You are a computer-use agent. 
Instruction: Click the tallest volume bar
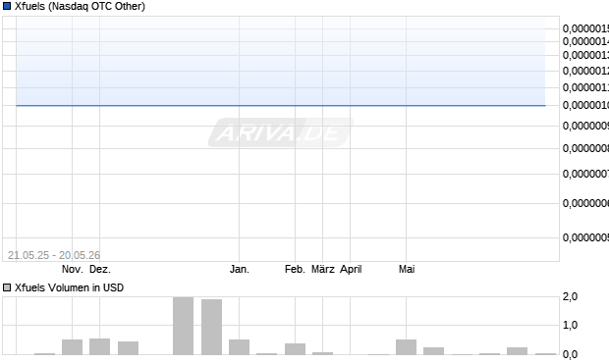point(184,326)
